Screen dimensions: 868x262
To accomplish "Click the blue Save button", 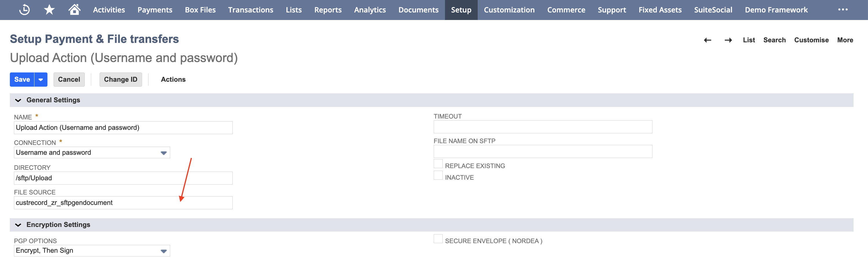I will coord(22,80).
